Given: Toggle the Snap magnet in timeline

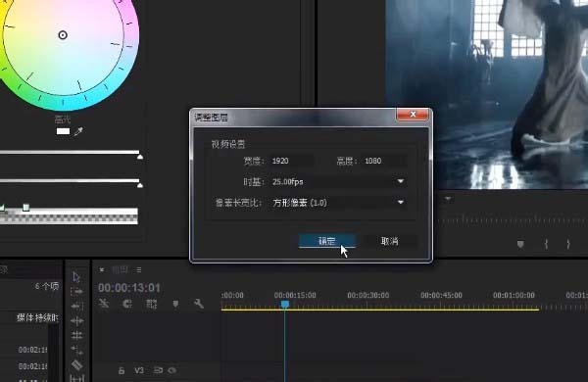Looking at the screenshot, I should coord(127,304).
